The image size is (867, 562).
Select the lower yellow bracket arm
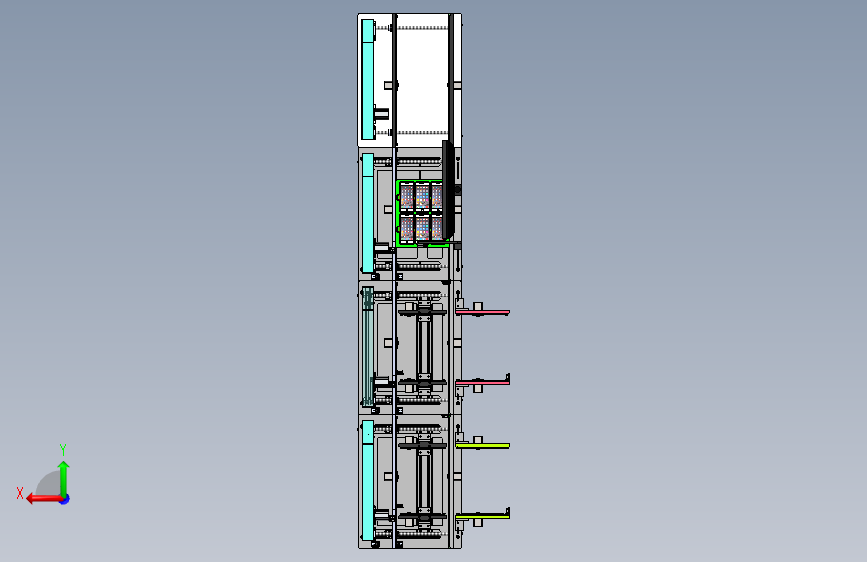tap(483, 516)
